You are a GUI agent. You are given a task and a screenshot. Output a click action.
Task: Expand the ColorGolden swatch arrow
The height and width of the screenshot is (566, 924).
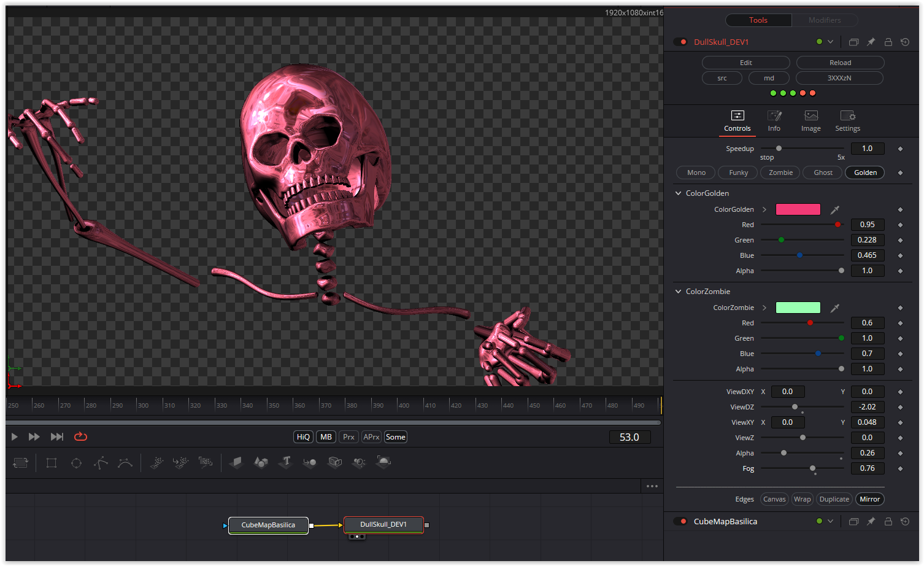pyautogui.click(x=764, y=209)
